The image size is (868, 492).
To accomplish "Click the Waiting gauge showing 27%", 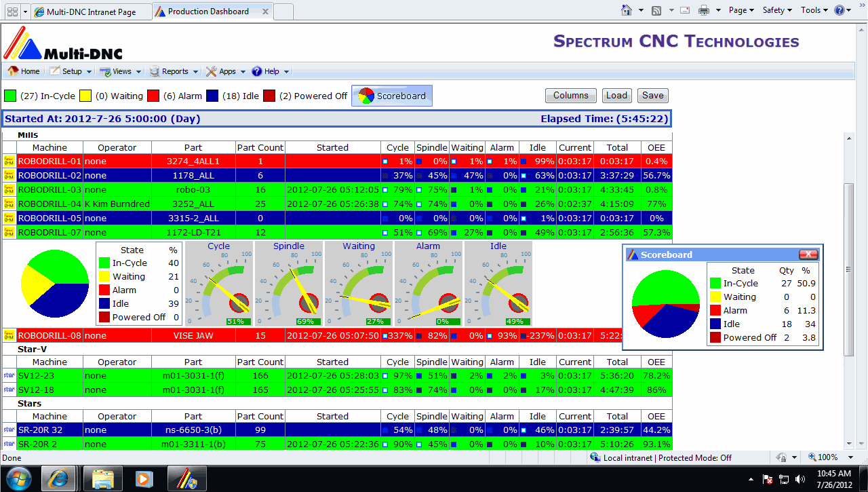I will [359, 284].
